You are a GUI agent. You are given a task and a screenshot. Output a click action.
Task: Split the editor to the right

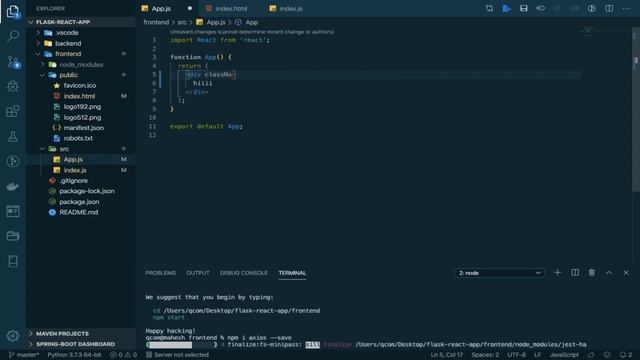tap(609, 9)
